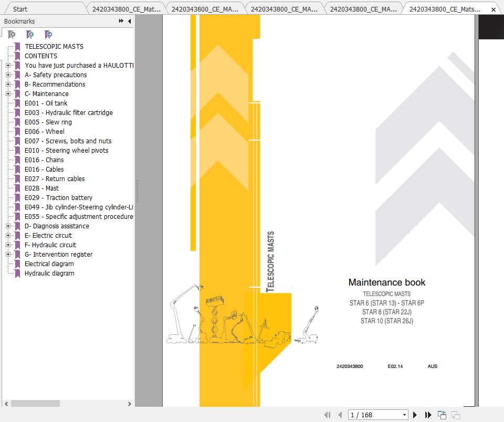Click the add new bookmark icon
The height and width of the screenshot is (422, 504).
pos(30,34)
